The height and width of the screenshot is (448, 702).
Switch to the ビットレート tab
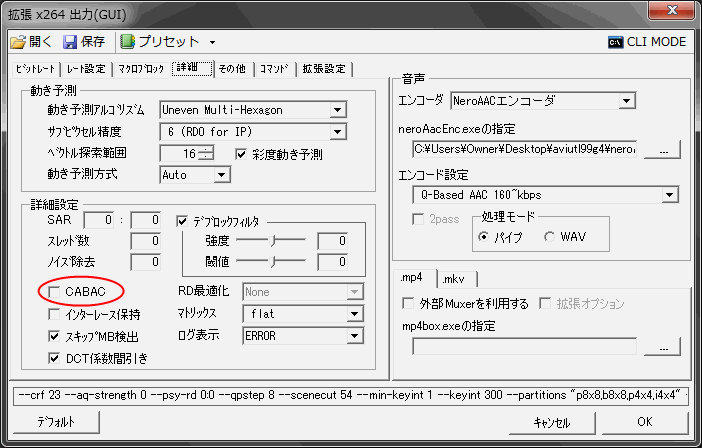pyautogui.click(x=35, y=69)
